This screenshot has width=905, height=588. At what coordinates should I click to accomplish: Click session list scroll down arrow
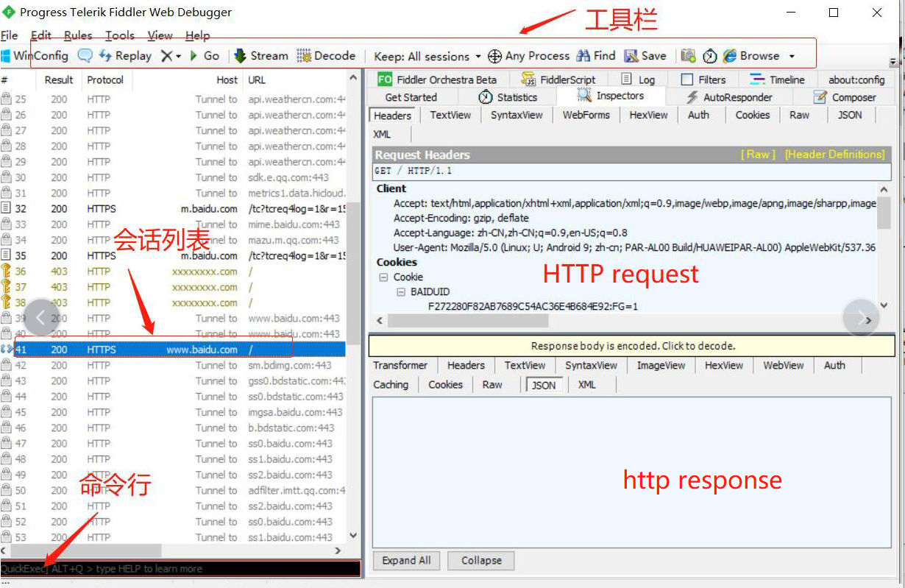pyautogui.click(x=353, y=536)
